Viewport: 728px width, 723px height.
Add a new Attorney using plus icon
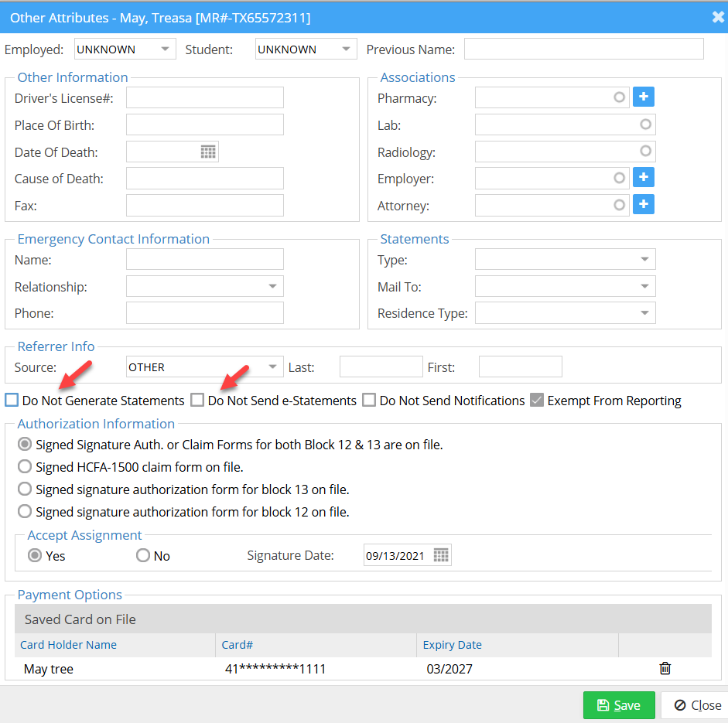643,205
